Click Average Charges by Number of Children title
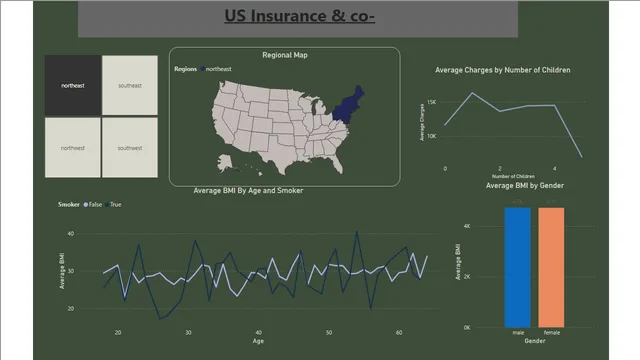Viewport: 640px width, 360px height. coord(502,70)
